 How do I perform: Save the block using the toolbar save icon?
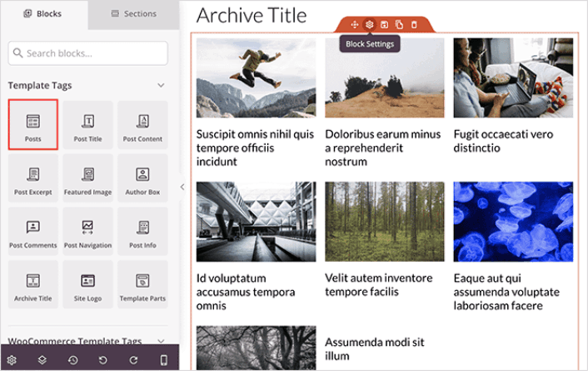(x=384, y=25)
